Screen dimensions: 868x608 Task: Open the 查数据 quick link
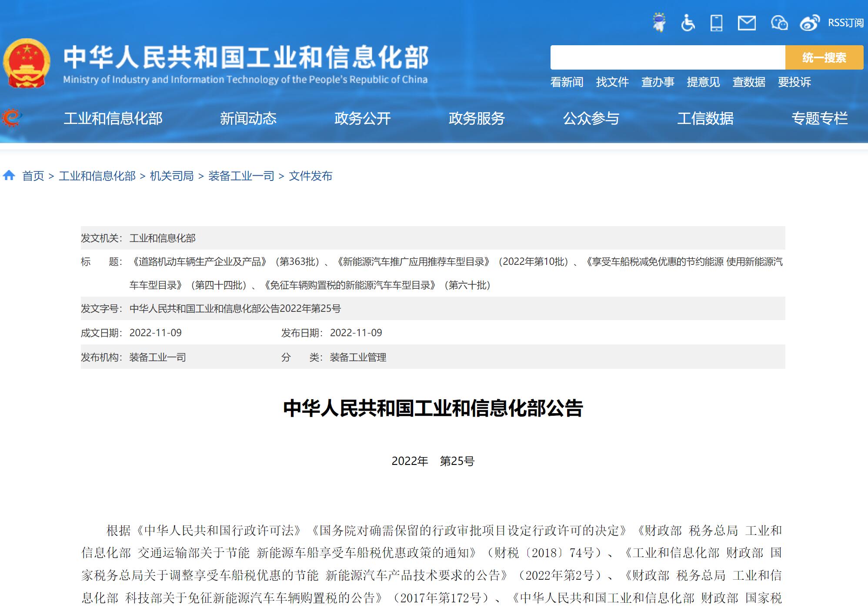tap(749, 82)
